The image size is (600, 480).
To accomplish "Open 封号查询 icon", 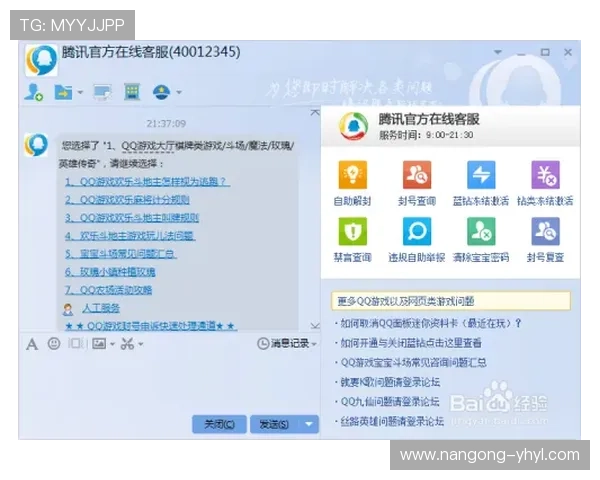I will pyautogui.click(x=417, y=175).
